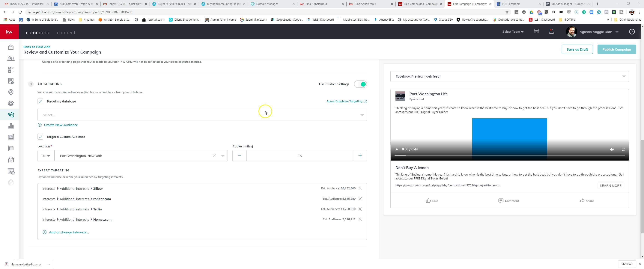Open the Reports bar chart sidebar icon
644x269 pixels.
click(11, 126)
